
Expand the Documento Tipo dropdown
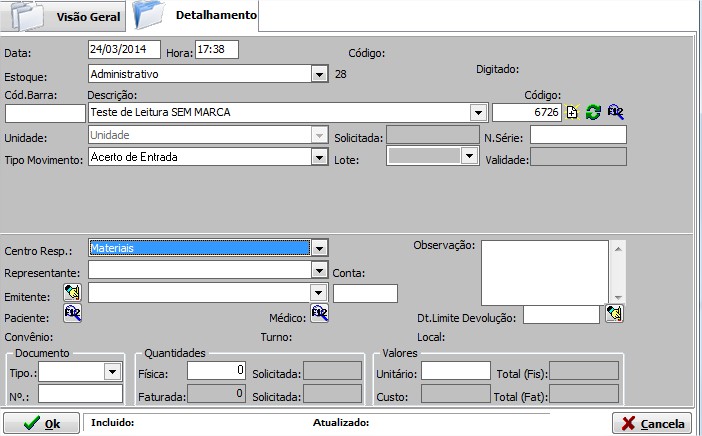(111, 372)
